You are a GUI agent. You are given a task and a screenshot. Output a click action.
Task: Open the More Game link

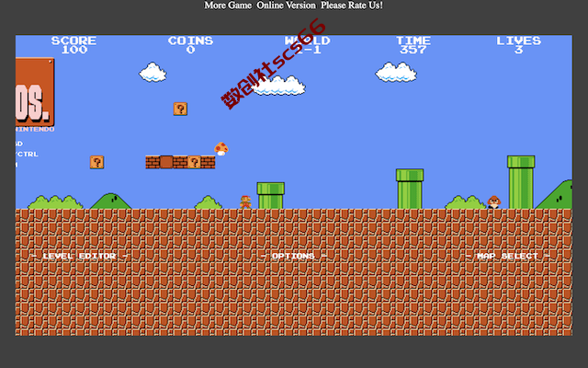coord(228,6)
